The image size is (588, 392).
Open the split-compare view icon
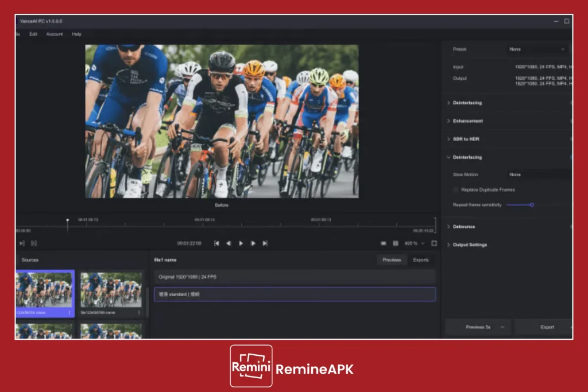coord(384,243)
